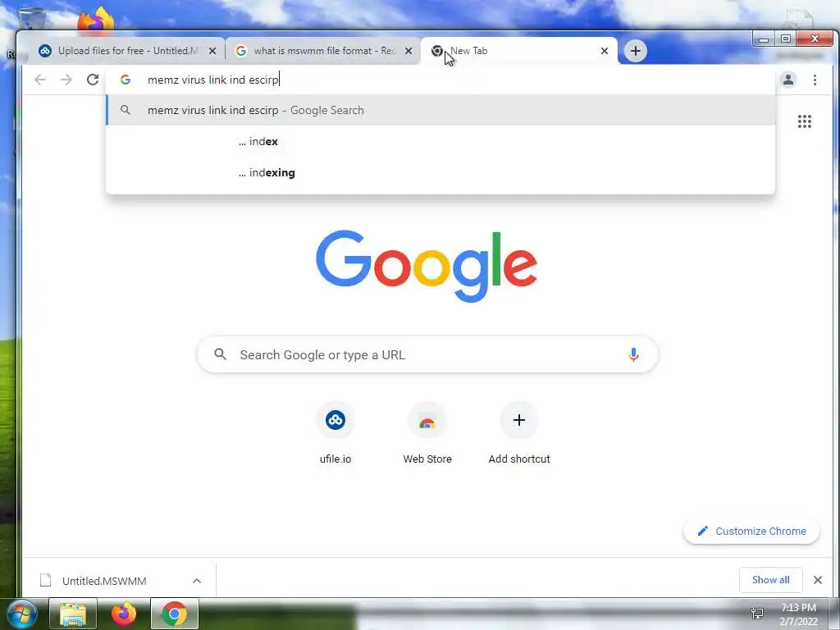Click the network tray icon

pyautogui.click(x=757, y=614)
